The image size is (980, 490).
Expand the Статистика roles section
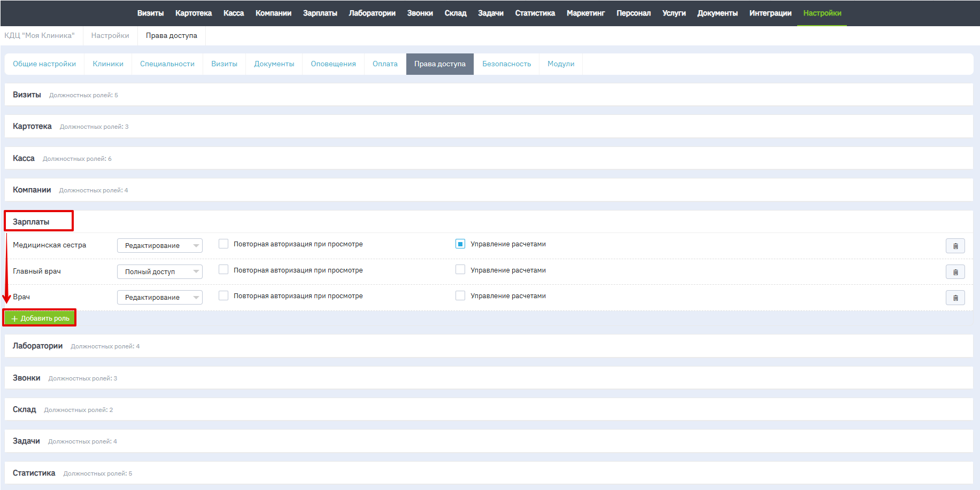(x=34, y=473)
